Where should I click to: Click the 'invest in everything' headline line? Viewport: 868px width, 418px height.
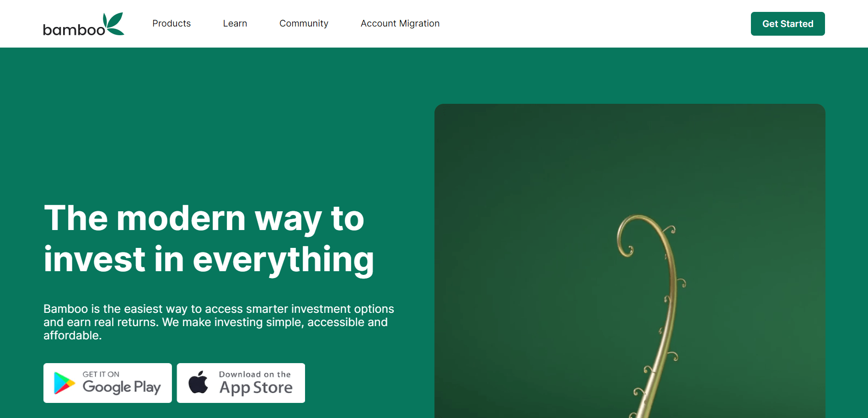209,259
